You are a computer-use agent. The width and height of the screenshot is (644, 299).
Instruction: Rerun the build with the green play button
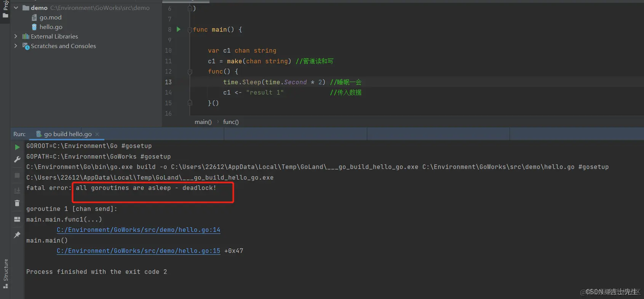[17, 147]
